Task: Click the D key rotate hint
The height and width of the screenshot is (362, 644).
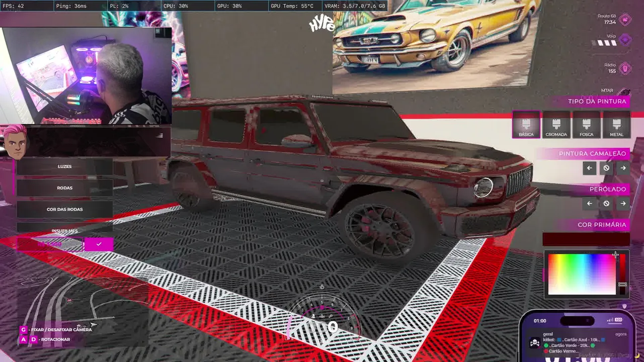Action: (x=33, y=339)
